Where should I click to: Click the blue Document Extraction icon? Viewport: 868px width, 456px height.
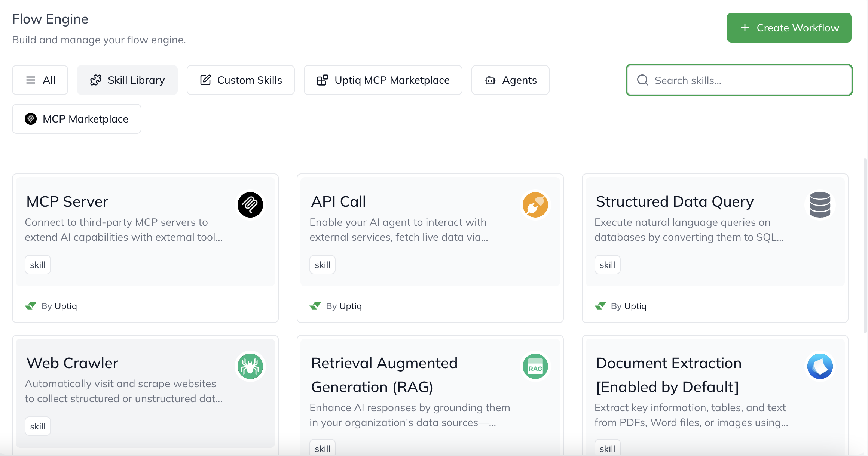point(820,366)
